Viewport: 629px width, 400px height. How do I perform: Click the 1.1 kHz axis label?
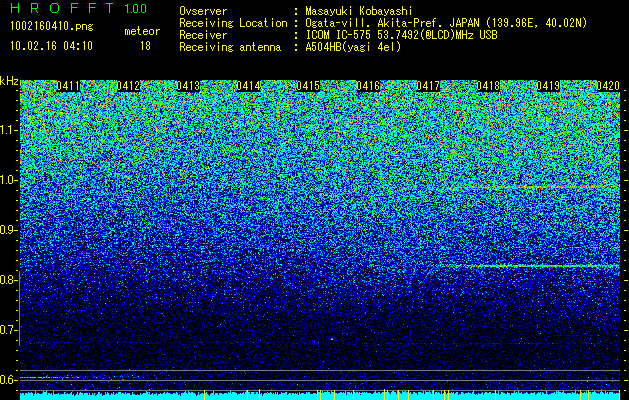pos(7,130)
